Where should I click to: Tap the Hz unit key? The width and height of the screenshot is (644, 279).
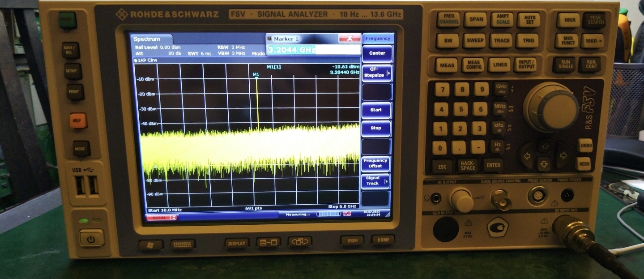[497, 146]
